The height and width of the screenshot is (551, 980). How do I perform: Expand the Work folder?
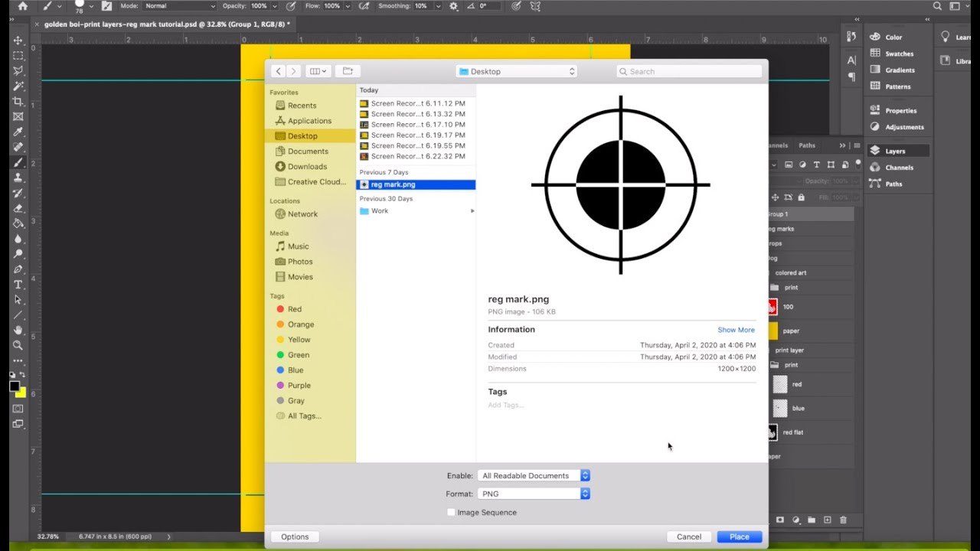pyautogui.click(x=472, y=211)
